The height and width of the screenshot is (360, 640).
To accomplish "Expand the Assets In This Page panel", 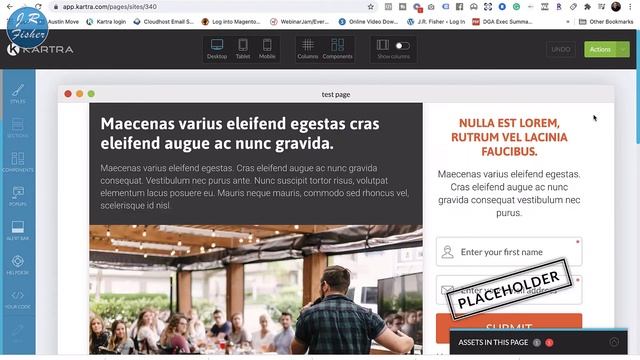I will 614,342.
